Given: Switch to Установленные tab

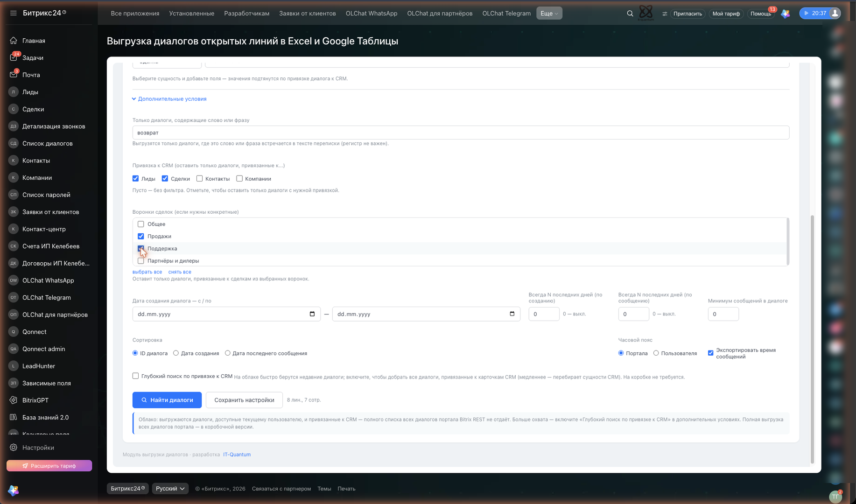Looking at the screenshot, I should click(192, 13).
